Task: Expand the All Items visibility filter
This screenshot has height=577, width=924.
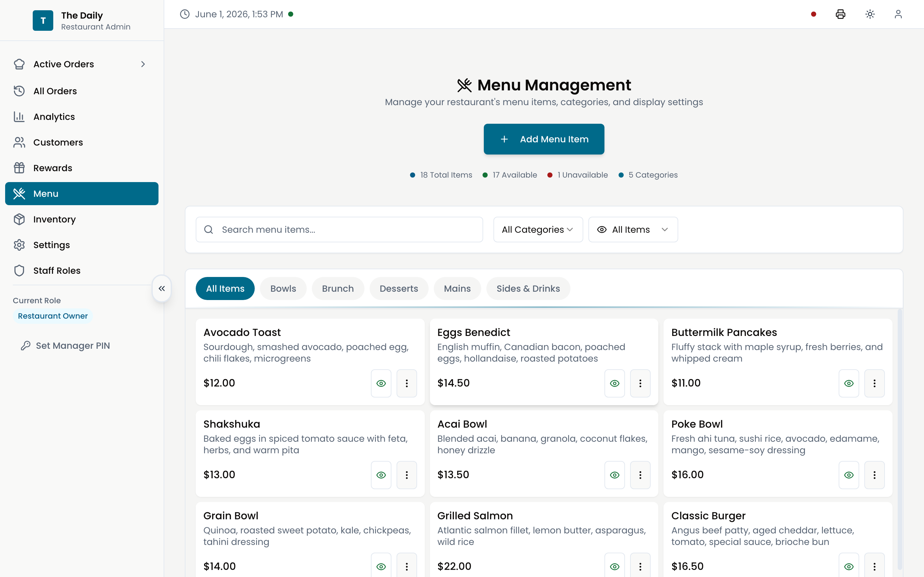Action: tap(633, 229)
